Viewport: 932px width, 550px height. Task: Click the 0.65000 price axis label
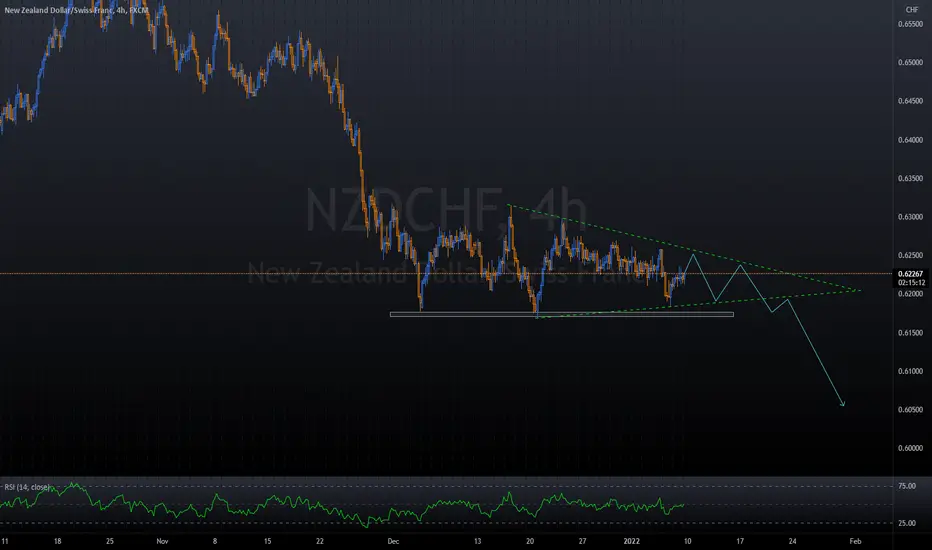click(x=910, y=62)
